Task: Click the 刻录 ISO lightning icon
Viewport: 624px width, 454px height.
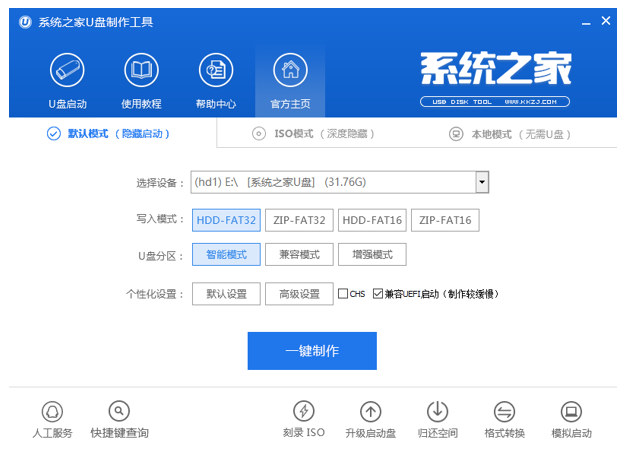Action: 304,411
